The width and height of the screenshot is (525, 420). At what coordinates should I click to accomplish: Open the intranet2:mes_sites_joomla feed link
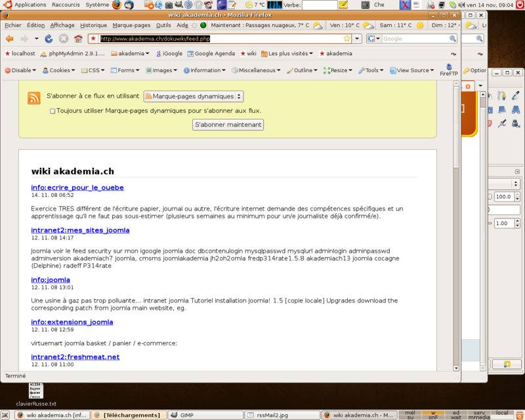(80, 230)
